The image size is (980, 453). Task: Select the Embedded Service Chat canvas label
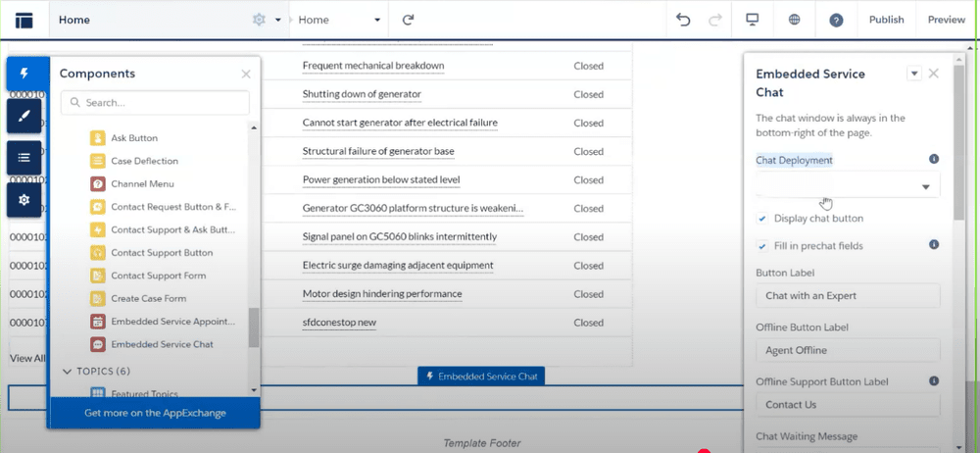pos(481,377)
